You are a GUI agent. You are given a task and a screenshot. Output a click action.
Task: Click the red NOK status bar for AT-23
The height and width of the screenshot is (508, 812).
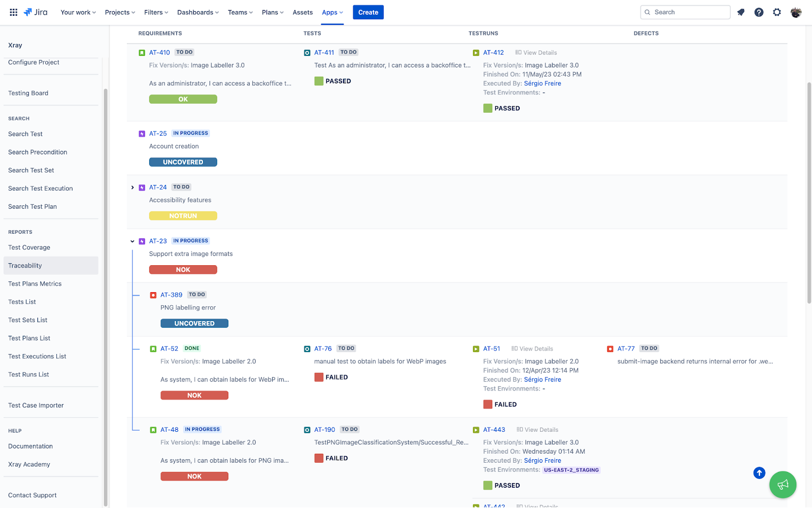[x=183, y=270]
